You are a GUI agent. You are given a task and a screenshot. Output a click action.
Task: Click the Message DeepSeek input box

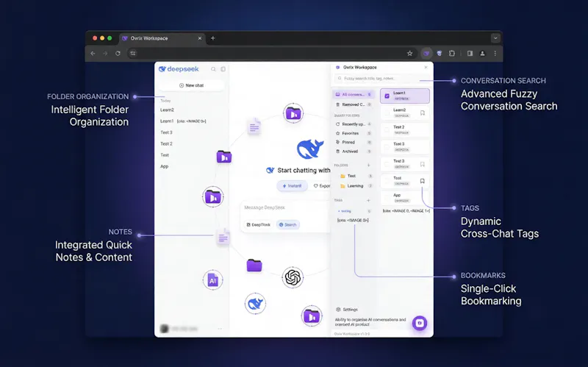coord(285,207)
